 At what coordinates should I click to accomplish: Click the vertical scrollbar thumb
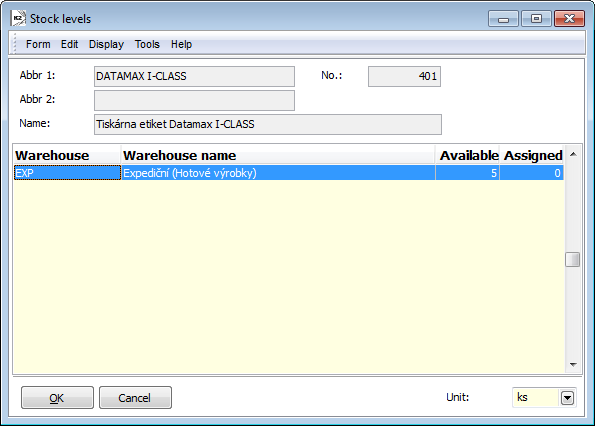click(x=573, y=260)
